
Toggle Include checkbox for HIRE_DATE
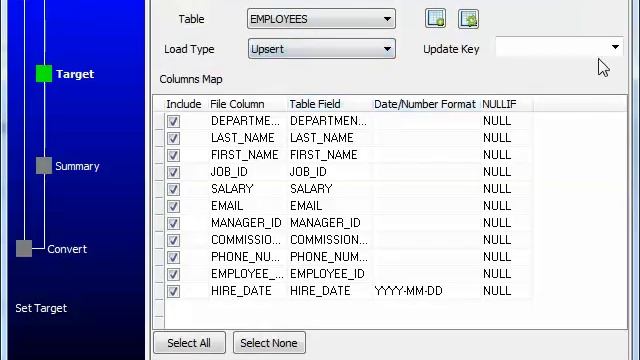coord(173,291)
